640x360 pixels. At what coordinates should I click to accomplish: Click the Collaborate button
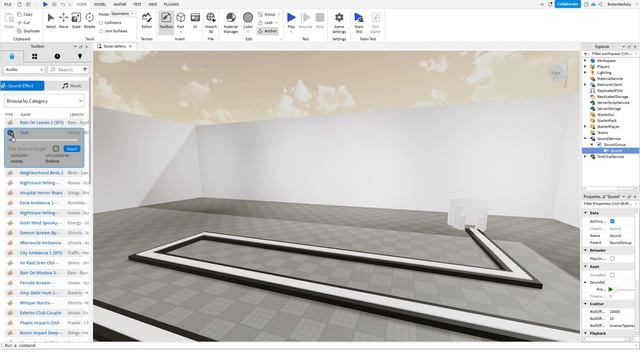(x=568, y=4)
